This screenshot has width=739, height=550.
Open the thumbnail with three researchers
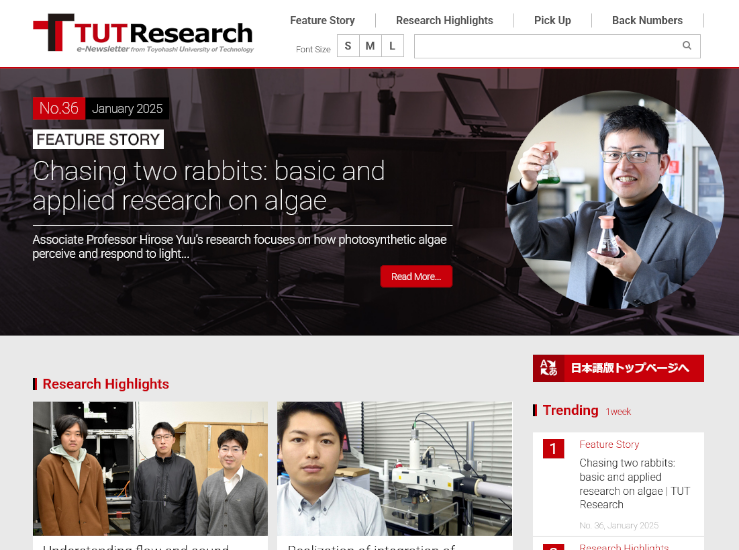point(150,468)
